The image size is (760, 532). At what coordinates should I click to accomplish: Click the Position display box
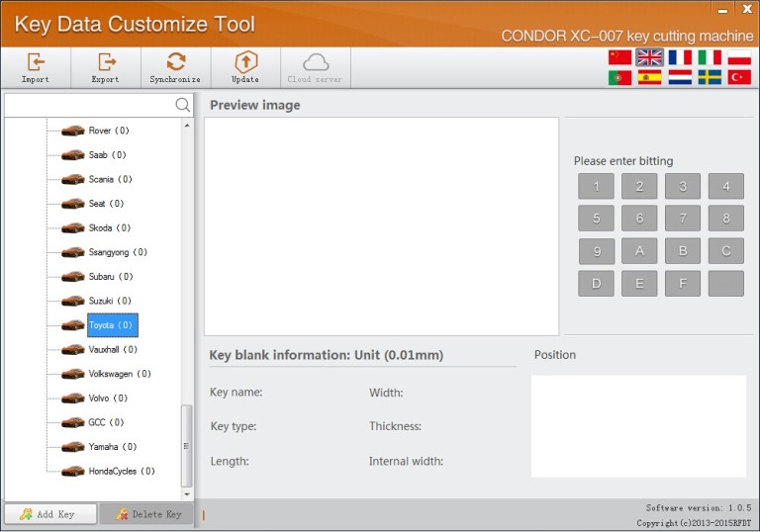[x=639, y=426]
